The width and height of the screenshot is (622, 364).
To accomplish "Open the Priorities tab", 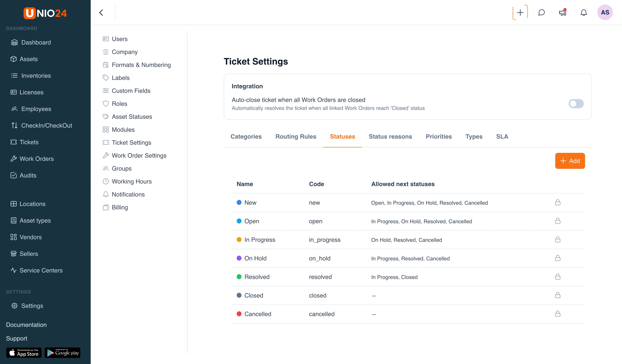I will coord(439,136).
